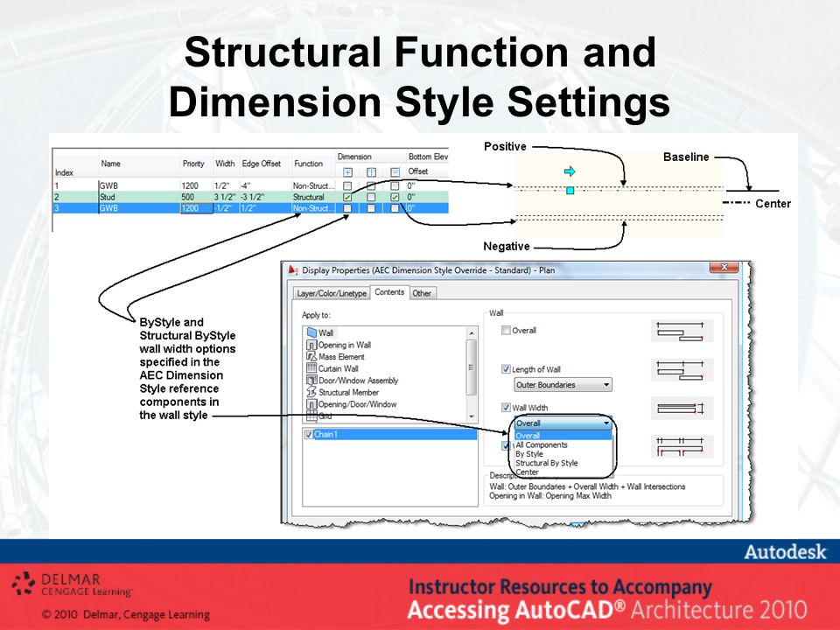Click the Overall dimension preview image
This screenshot has height=630, width=840.
682,331
